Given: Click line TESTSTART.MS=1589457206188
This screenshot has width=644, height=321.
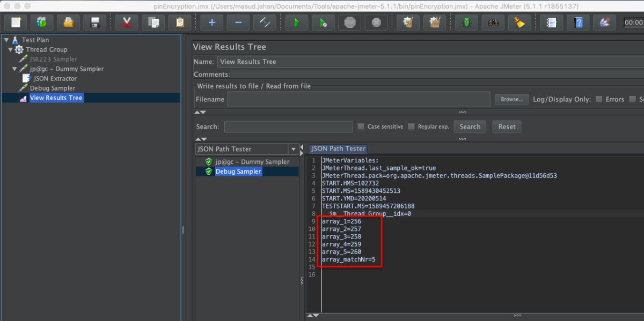Looking at the screenshot, I should pos(368,206).
